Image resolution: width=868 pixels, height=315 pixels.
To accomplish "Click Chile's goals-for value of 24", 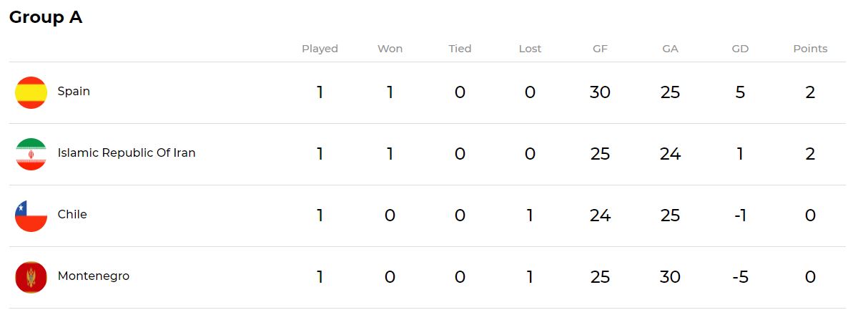I will click(x=600, y=215).
